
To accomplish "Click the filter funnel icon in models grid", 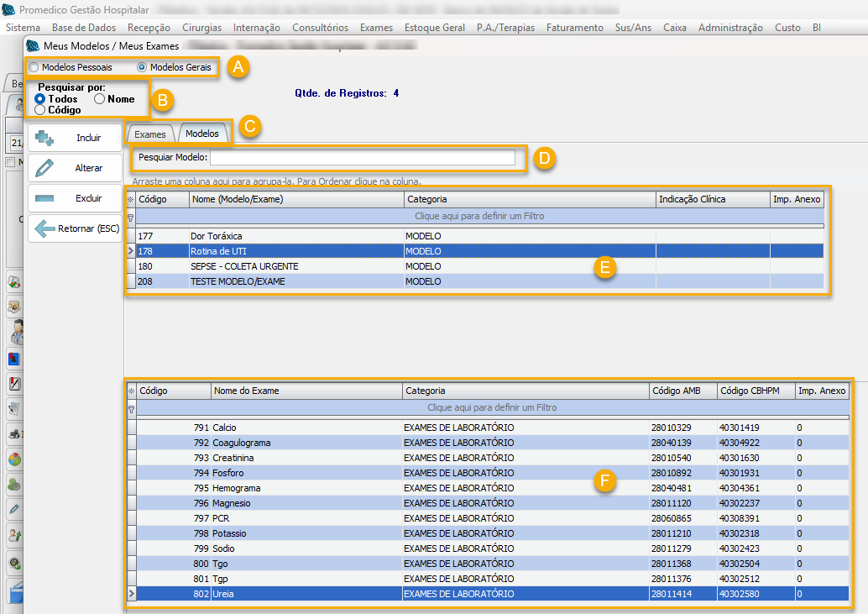I will click(x=130, y=217).
